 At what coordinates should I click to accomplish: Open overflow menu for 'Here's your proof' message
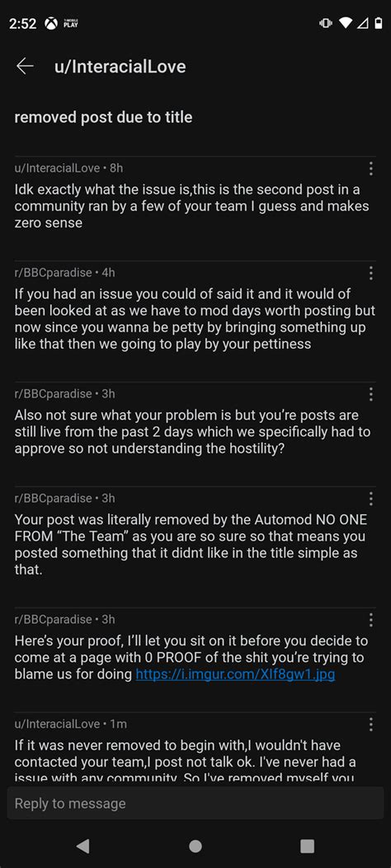(370, 619)
